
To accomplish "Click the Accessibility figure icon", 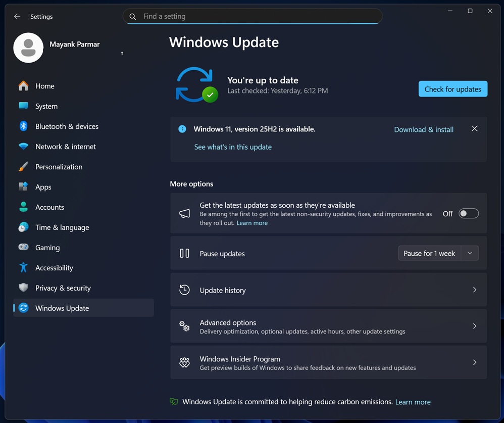I will [23, 268].
